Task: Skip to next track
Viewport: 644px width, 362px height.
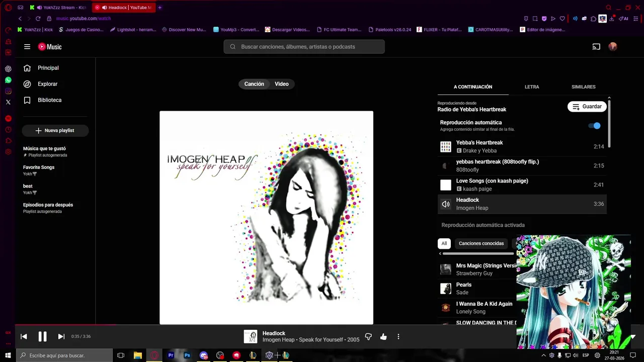Action: pyautogui.click(x=61, y=336)
